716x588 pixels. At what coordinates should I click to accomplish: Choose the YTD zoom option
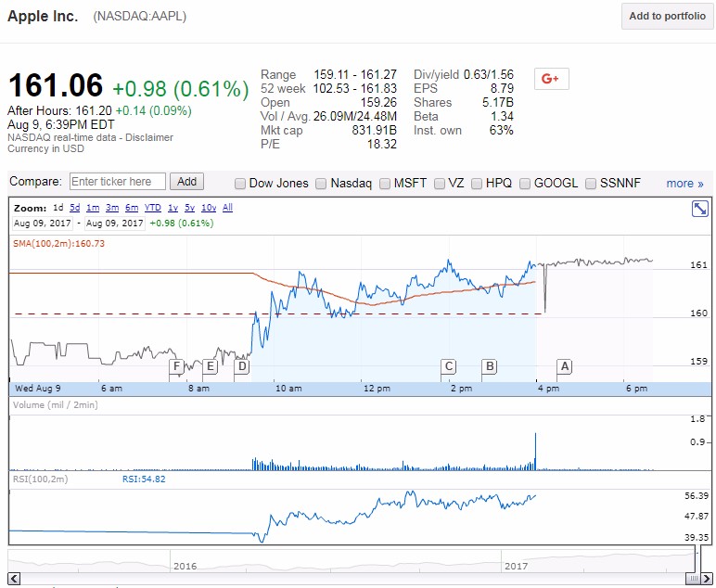click(152, 208)
